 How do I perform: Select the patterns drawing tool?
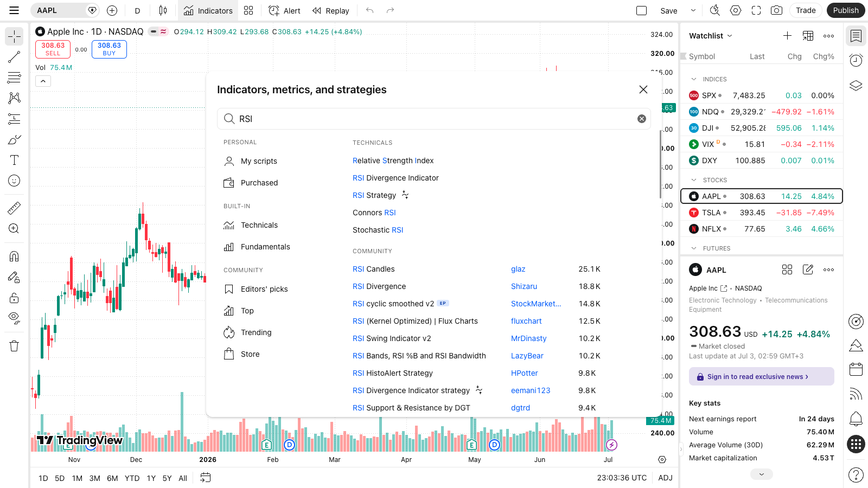point(14,98)
